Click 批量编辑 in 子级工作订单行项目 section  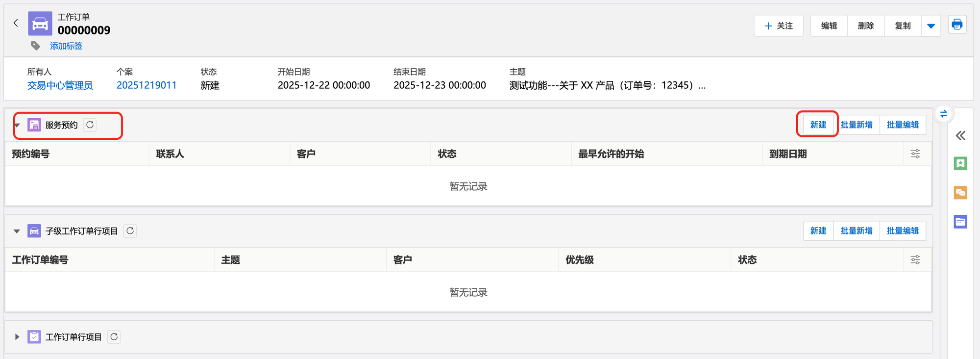903,231
